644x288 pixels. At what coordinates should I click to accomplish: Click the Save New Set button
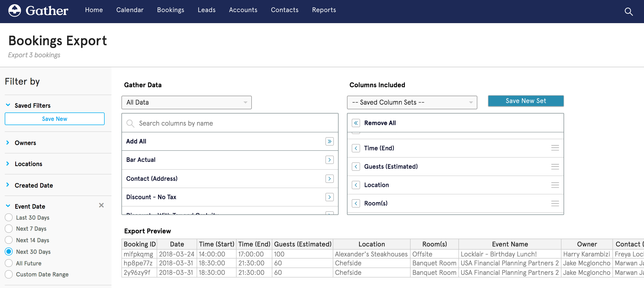point(526,101)
